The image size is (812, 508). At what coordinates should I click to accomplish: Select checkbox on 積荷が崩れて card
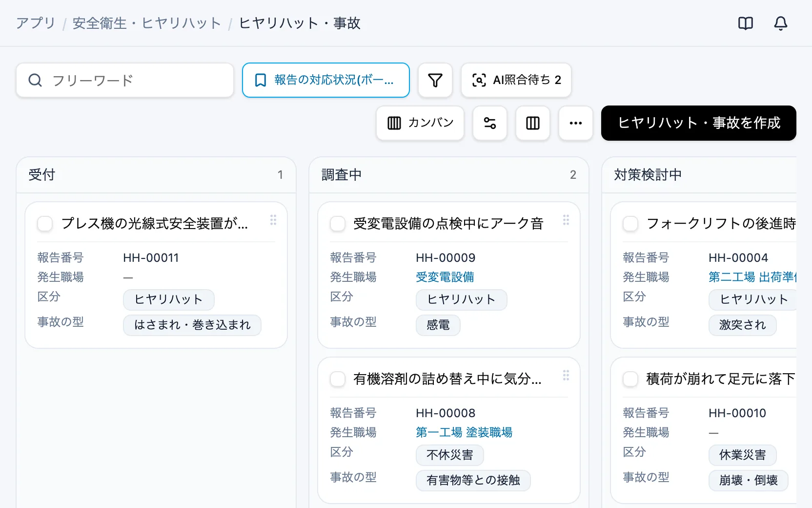tap(630, 379)
